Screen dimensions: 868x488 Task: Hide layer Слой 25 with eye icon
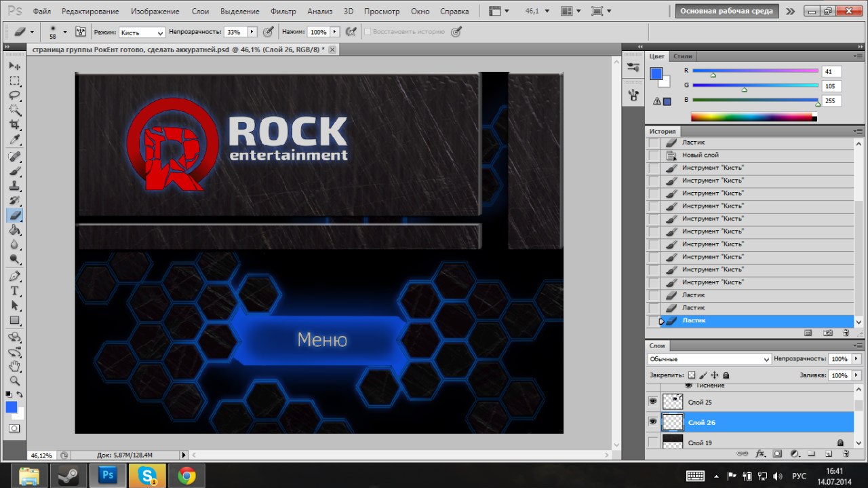click(x=653, y=402)
